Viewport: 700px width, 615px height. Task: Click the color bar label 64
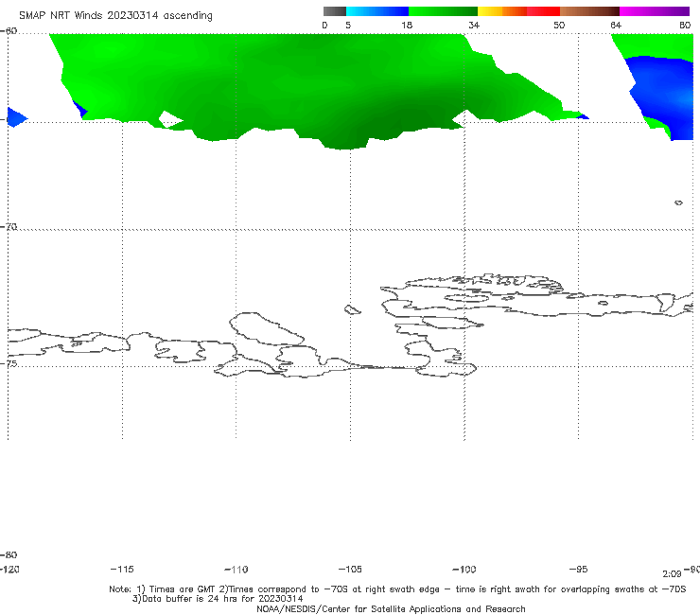click(616, 25)
